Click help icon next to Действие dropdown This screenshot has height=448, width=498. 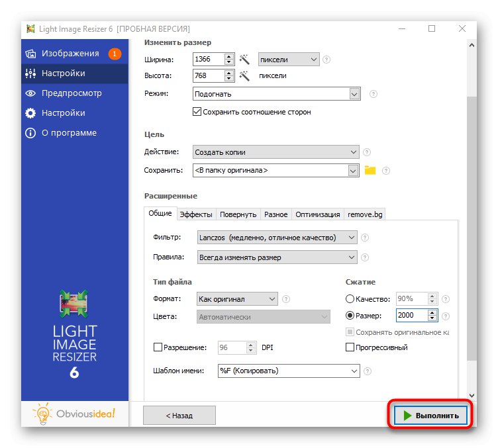[366, 152]
